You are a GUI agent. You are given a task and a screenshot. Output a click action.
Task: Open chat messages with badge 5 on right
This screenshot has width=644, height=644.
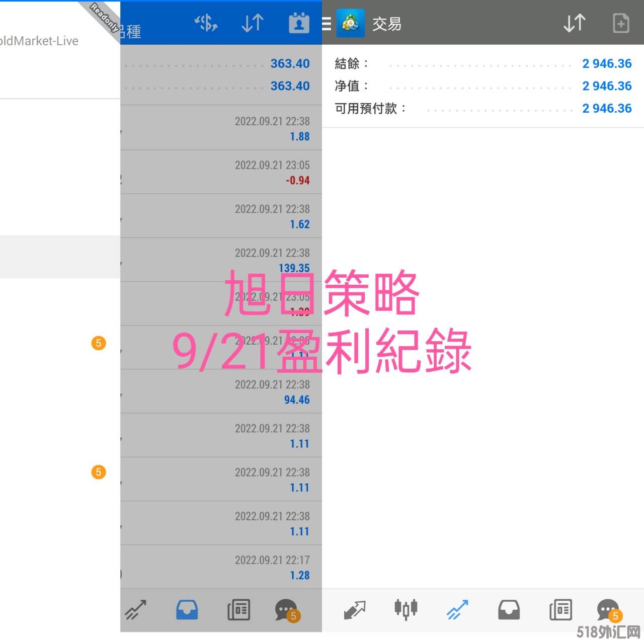pos(608,610)
